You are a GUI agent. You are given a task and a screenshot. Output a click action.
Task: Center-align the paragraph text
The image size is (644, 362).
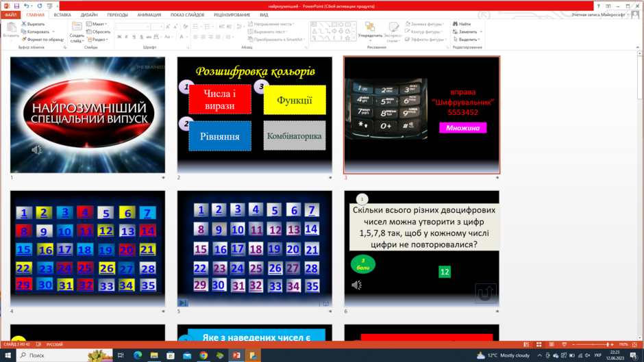[x=203, y=37]
